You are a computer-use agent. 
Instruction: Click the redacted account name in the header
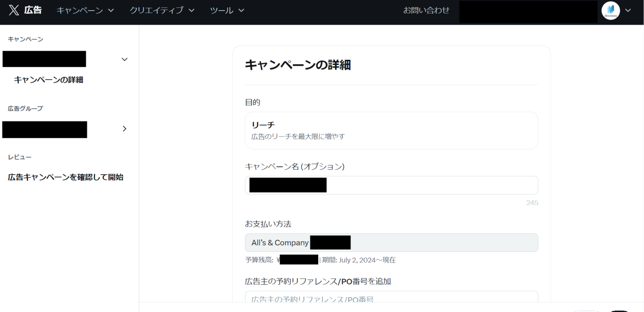528,12
